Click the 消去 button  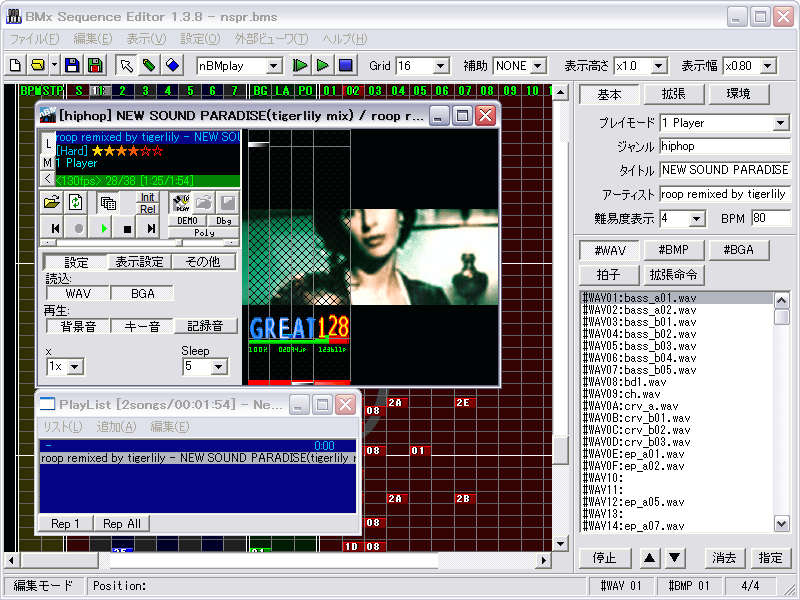[x=724, y=558]
